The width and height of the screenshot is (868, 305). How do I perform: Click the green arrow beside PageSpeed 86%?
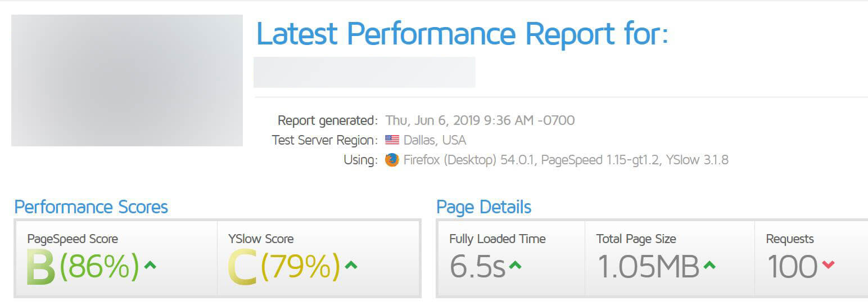[x=150, y=265]
